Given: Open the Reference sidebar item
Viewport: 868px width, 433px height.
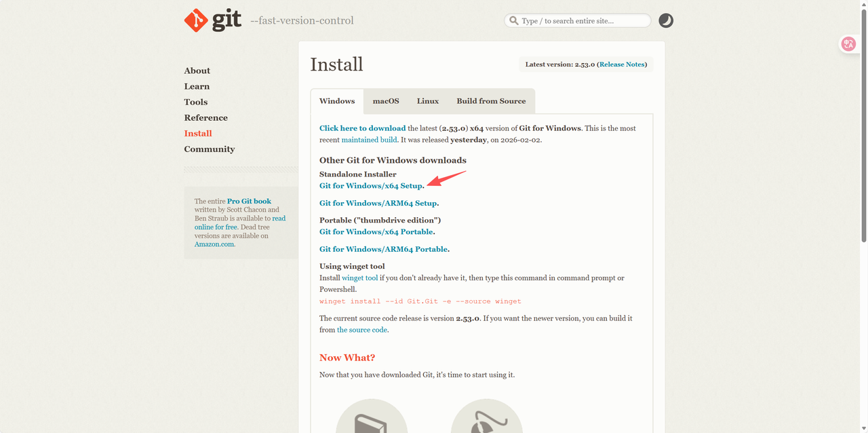Looking at the screenshot, I should click(x=205, y=117).
